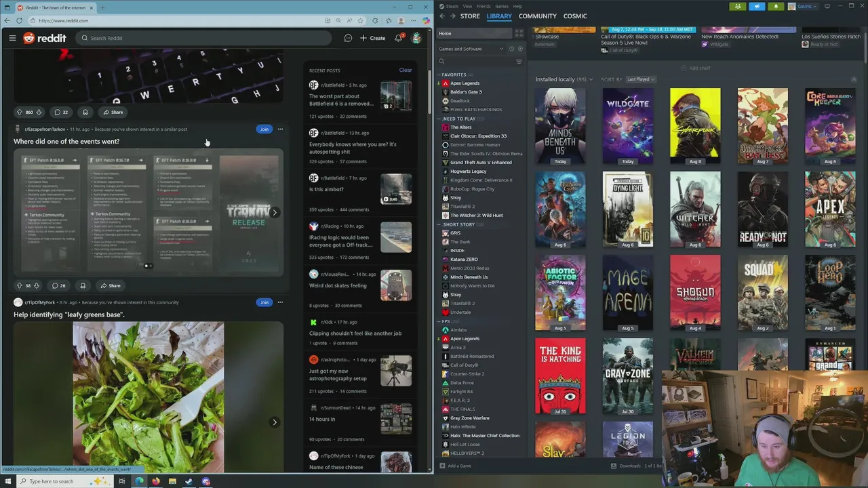Toggle ready-to-play filter icon
Image resolution: width=868 pixels, height=488 pixels.
[x=520, y=49]
